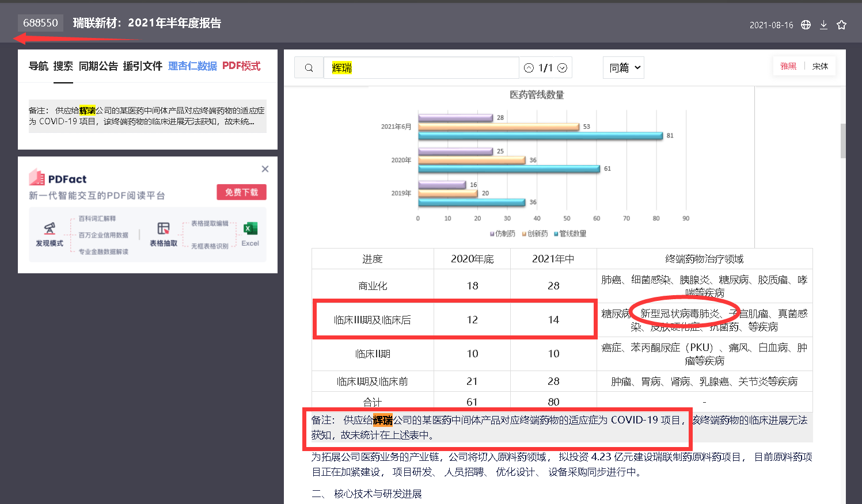Close the PDFact promotion panel
The width and height of the screenshot is (862, 504).
point(265,169)
